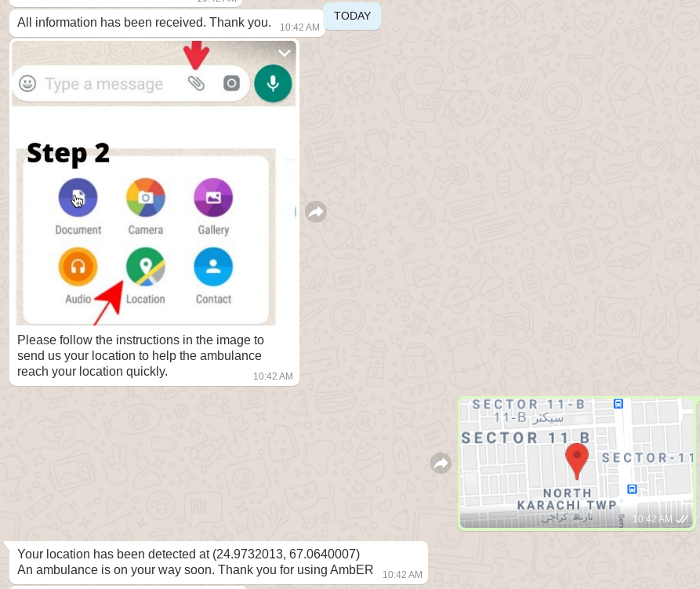Forward the Step 2 instruction image message
Image resolution: width=700 pixels, height=589 pixels.
pyautogui.click(x=316, y=212)
